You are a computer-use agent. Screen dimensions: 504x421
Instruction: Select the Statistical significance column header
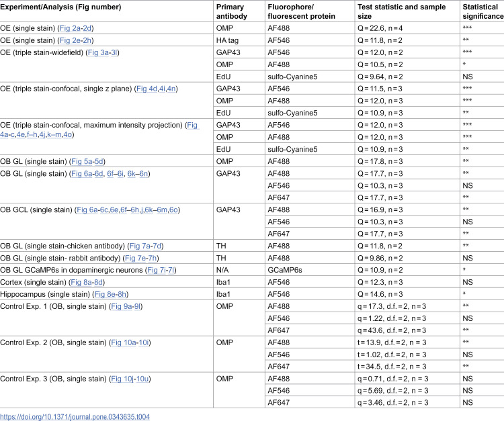click(482, 11)
